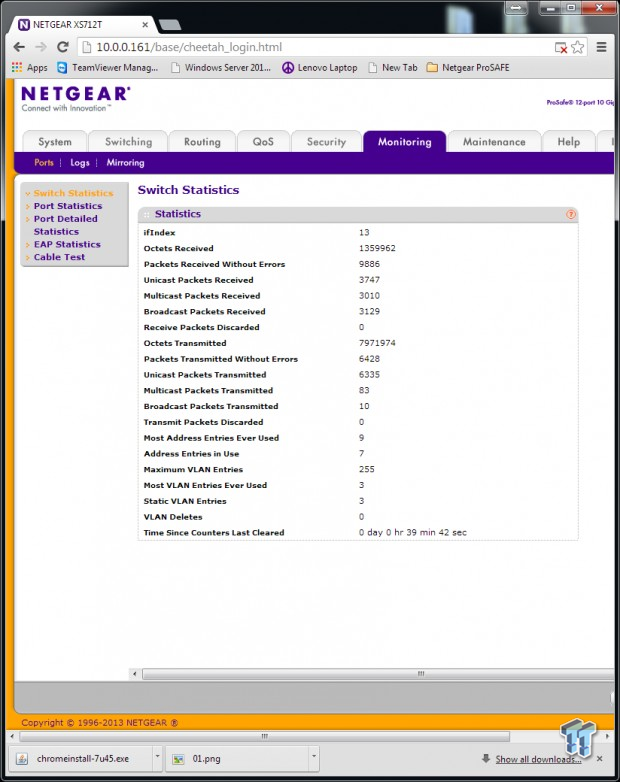Open Cable Test in the sidebar
This screenshot has height=782, width=620.
(59, 257)
